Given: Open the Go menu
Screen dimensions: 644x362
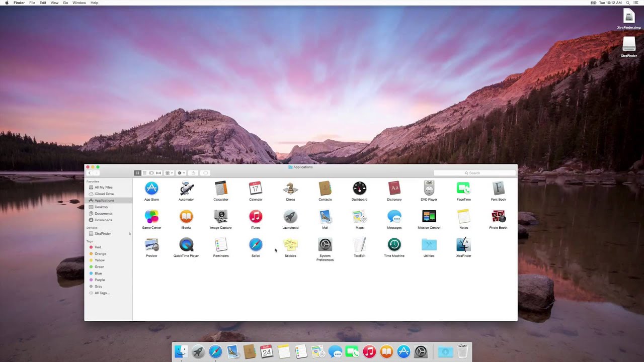Looking at the screenshot, I should (65, 3).
